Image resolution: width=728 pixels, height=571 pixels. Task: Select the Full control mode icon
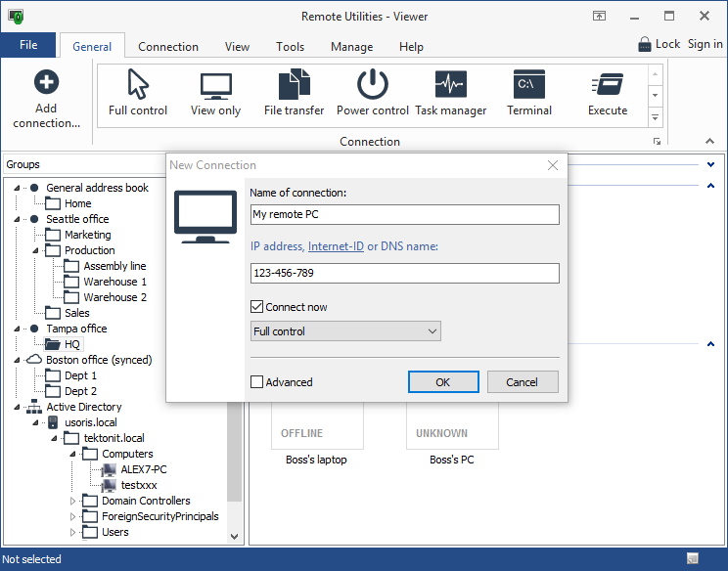pyautogui.click(x=138, y=85)
